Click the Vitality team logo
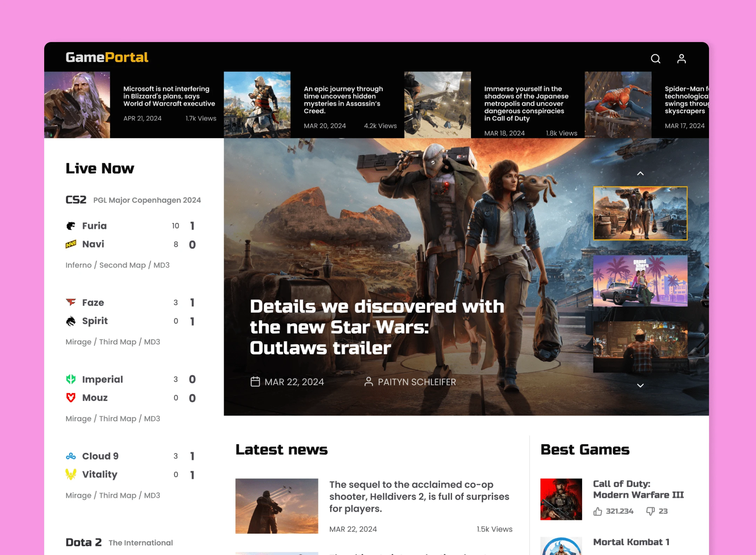756x555 pixels. (71, 474)
